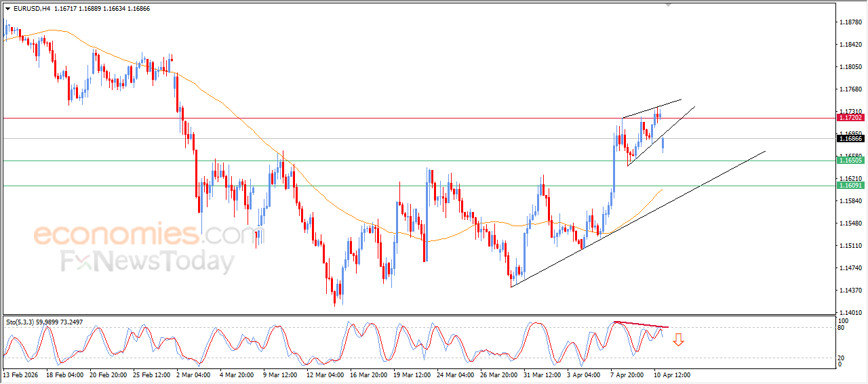
Task: Click the orange down arrow in stochastic panel
Action: click(677, 339)
